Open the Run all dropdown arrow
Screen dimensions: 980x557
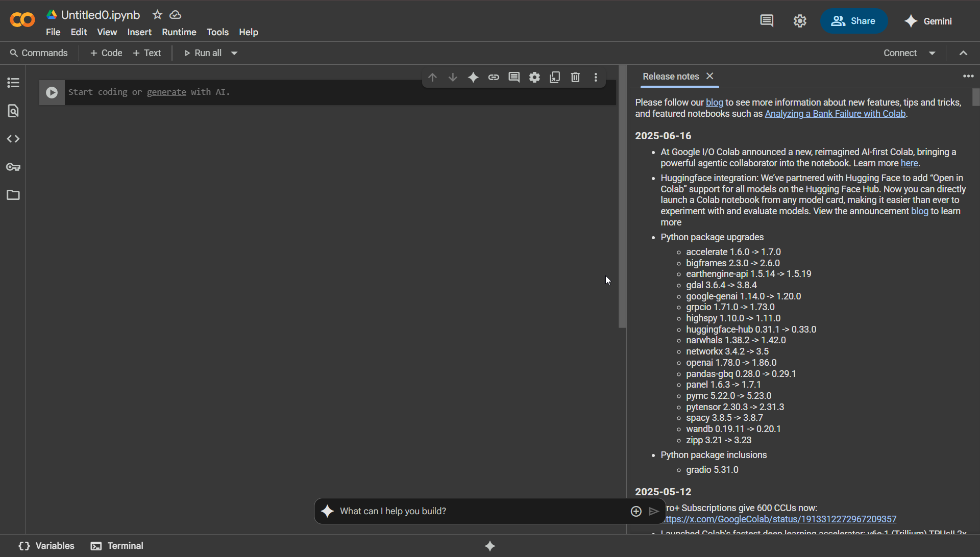coord(234,53)
